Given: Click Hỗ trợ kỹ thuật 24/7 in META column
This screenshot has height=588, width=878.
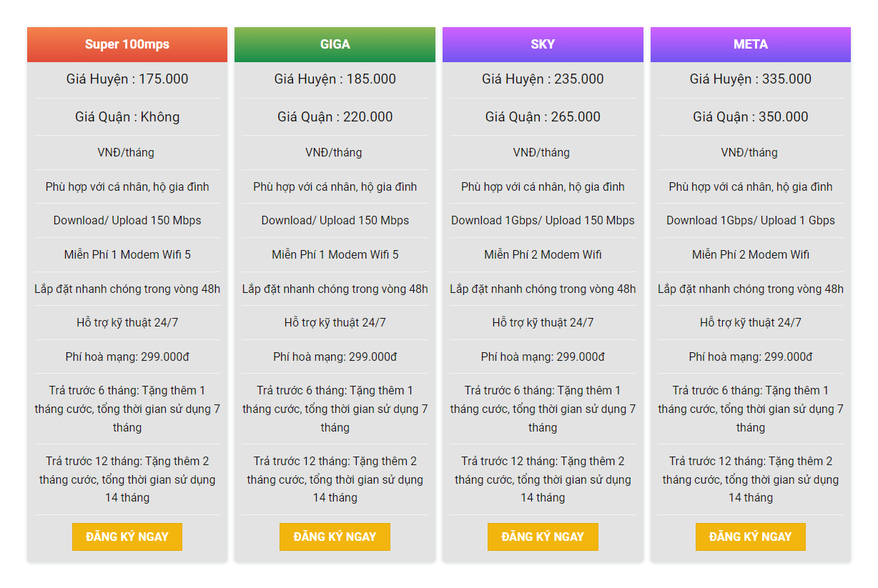Looking at the screenshot, I should [750, 322].
